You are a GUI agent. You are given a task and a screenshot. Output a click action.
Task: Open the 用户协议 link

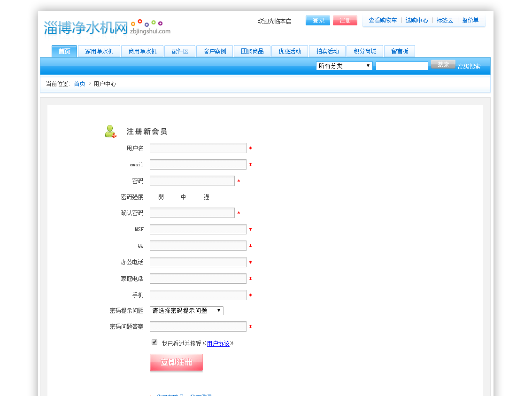tap(218, 343)
